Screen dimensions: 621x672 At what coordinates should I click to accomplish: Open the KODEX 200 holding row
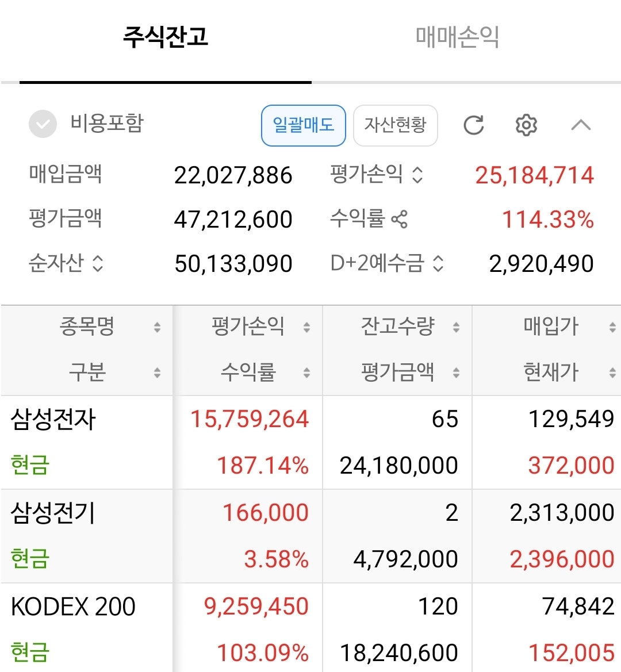click(310, 628)
